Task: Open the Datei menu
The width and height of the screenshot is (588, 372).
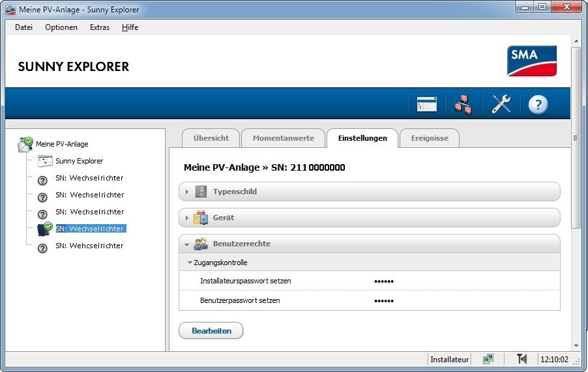Action: [x=23, y=27]
